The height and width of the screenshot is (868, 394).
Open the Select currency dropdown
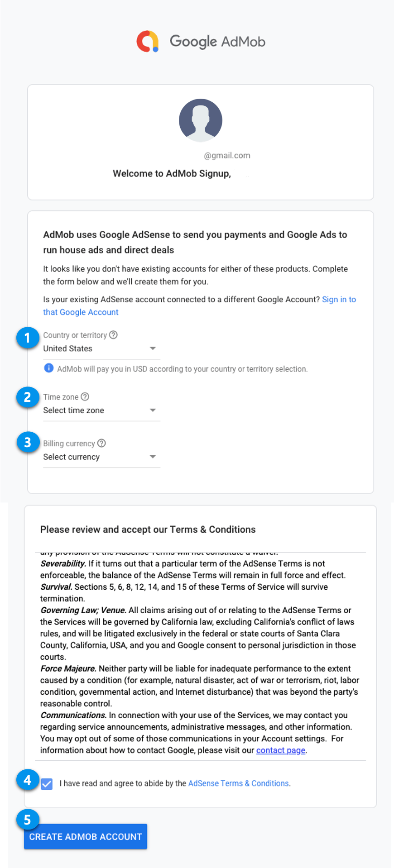click(x=101, y=457)
